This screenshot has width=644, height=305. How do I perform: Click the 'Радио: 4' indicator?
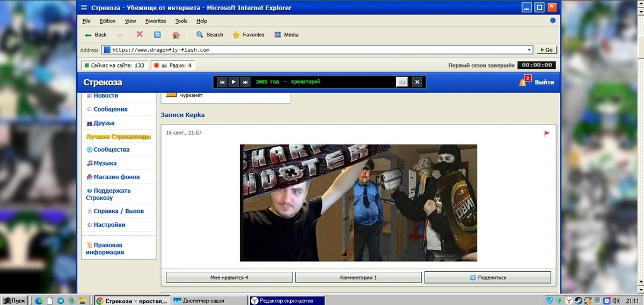[173, 65]
